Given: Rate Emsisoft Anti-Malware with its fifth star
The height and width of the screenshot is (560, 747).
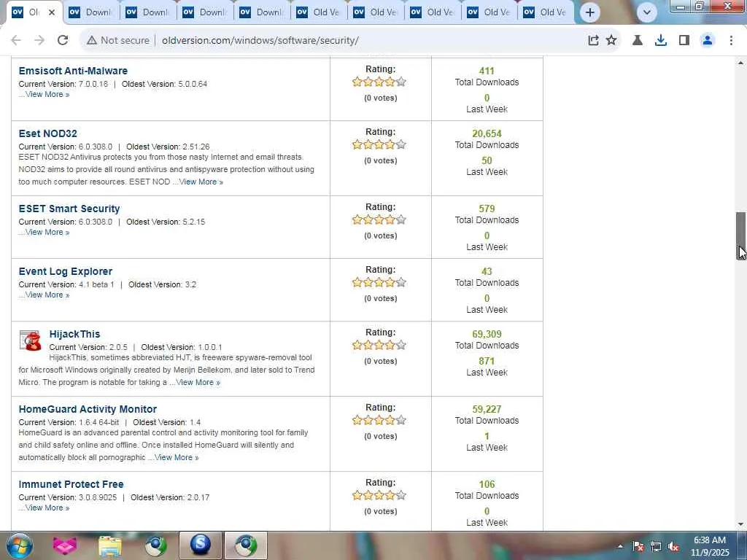Looking at the screenshot, I should (x=401, y=82).
